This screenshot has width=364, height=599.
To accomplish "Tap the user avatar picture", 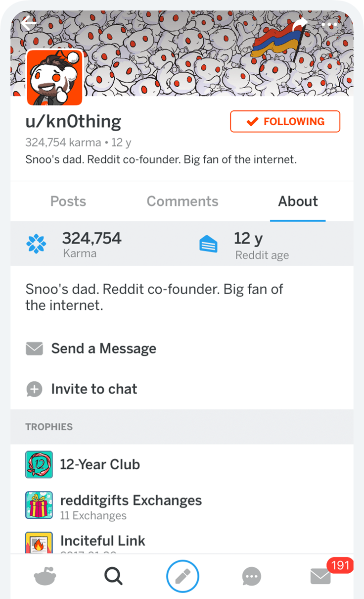I will pyautogui.click(x=54, y=78).
